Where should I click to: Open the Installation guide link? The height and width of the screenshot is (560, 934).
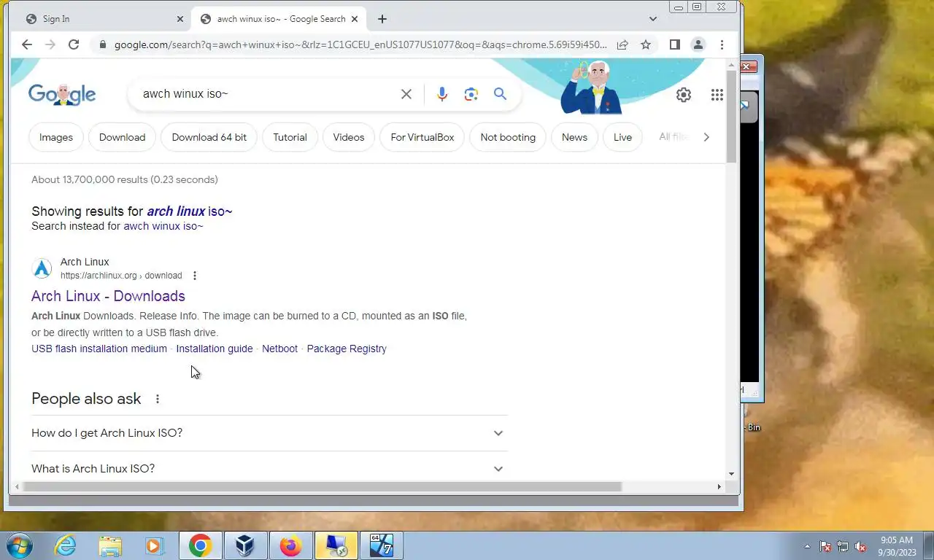215,349
